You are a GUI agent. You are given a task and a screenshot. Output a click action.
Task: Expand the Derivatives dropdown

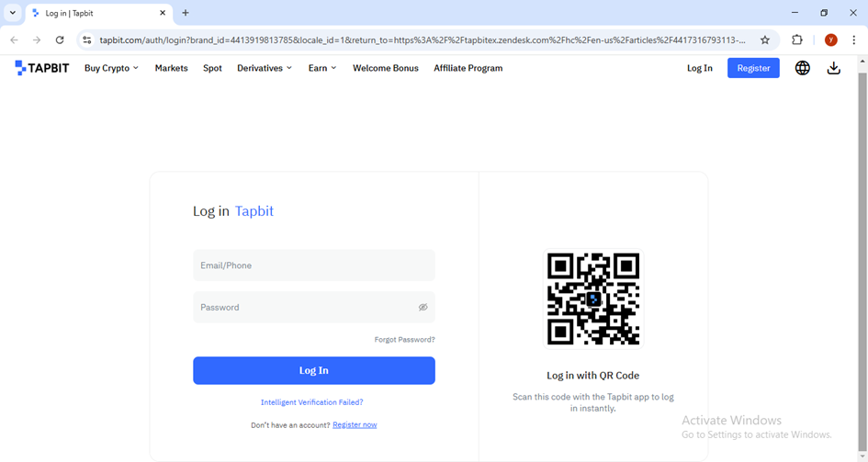pos(264,68)
